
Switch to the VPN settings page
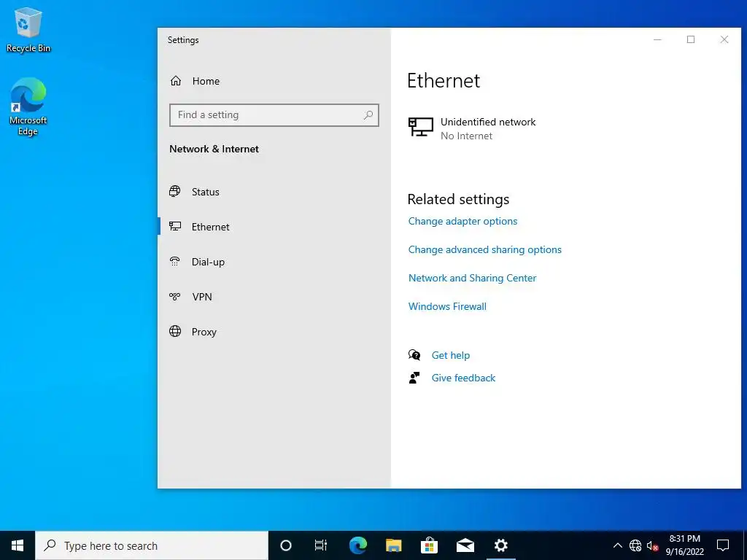coord(274,297)
